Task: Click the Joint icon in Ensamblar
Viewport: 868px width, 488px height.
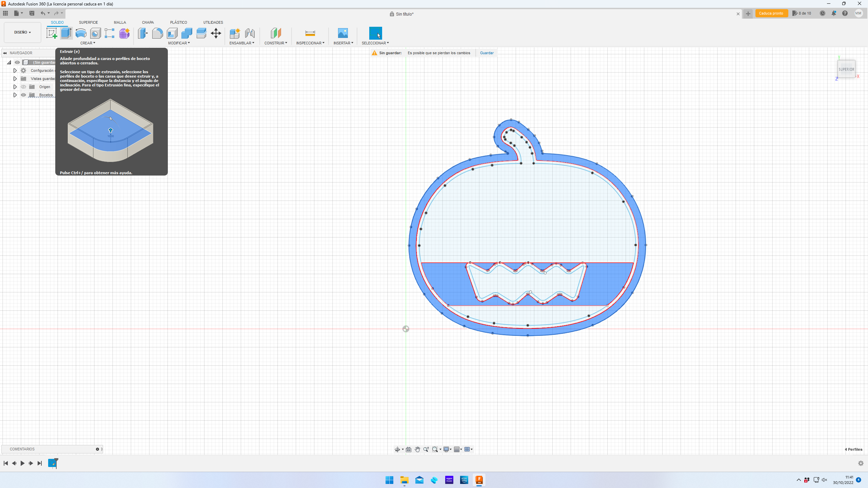Action: click(x=250, y=33)
